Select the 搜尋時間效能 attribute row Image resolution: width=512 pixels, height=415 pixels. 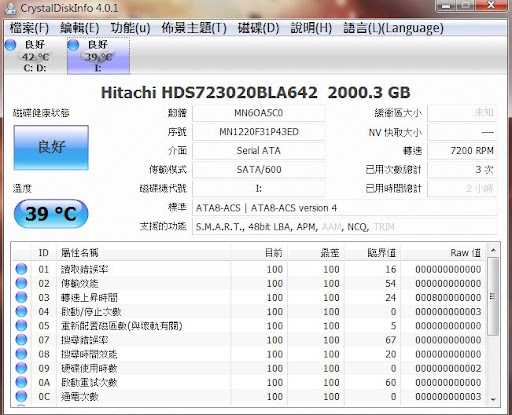(x=249, y=354)
